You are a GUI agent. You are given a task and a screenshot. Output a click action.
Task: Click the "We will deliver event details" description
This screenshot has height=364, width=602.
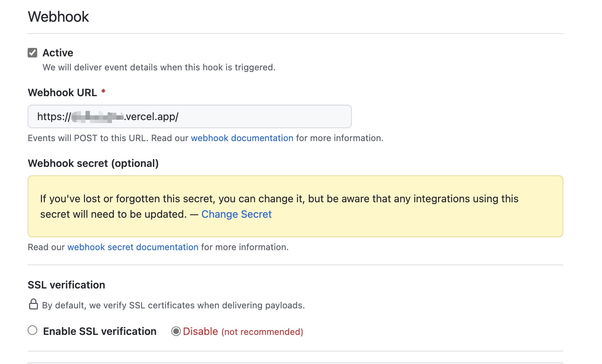[x=159, y=68]
